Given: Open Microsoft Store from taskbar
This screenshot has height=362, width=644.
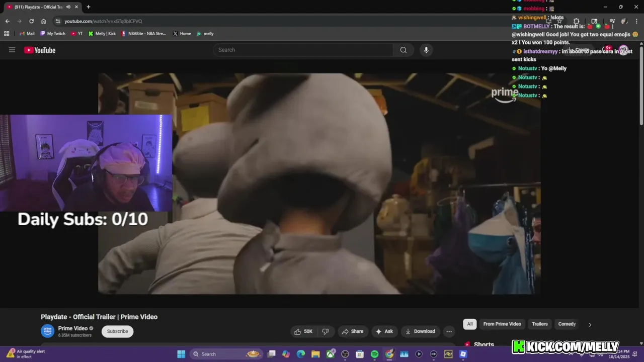Looking at the screenshot, I should 360,354.
